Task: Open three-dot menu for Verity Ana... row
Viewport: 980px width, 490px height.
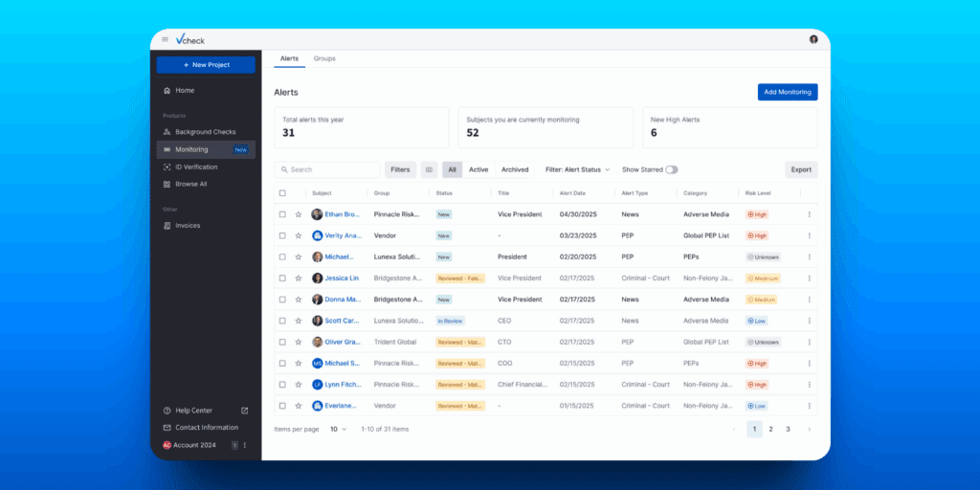Action: (809, 235)
